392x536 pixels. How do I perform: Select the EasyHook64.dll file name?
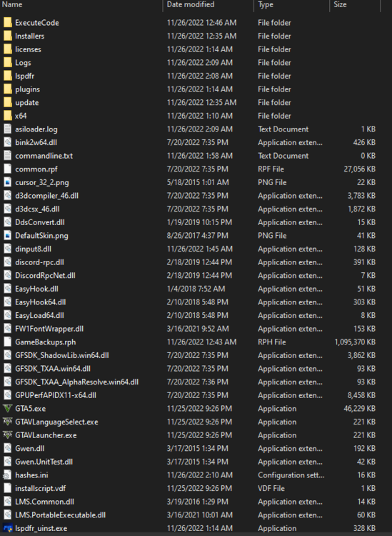40,302
